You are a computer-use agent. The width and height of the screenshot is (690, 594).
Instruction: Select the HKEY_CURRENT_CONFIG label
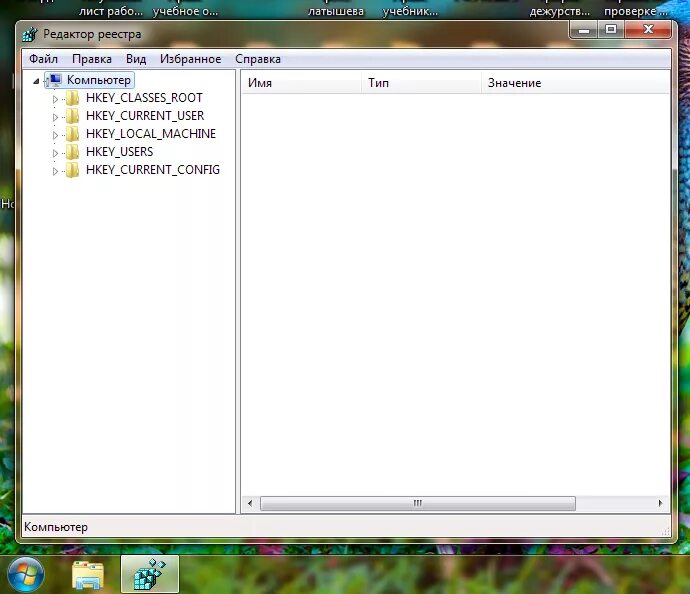(x=153, y=170)
